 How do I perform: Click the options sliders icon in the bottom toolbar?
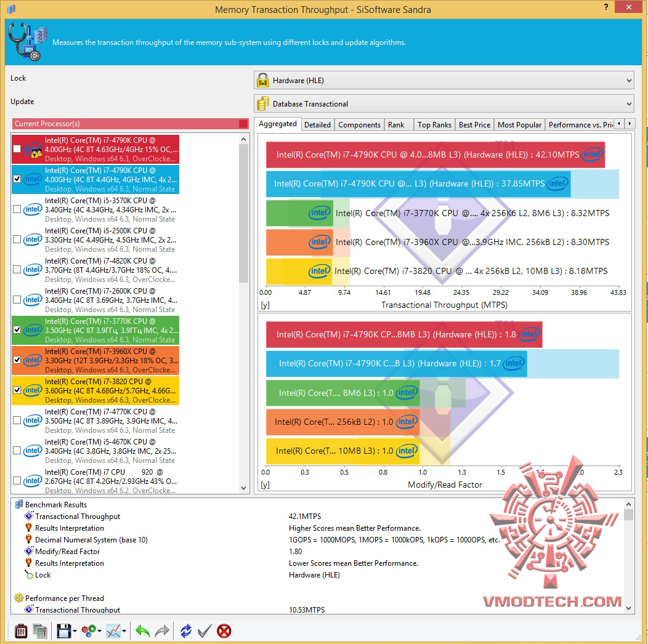click(21, 631)
